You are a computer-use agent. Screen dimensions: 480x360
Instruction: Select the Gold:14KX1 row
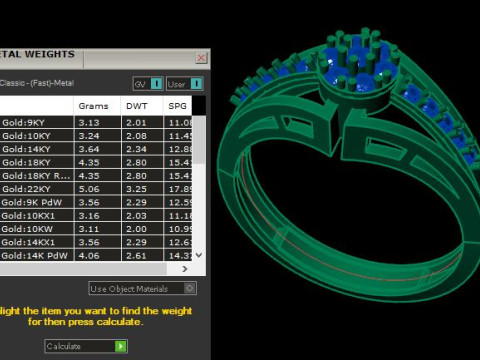96,242
